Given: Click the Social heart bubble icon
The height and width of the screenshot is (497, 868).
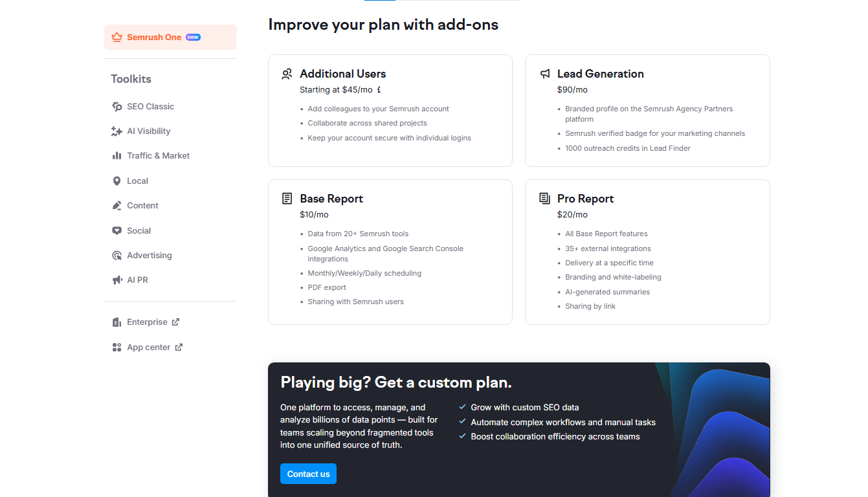Looking at the screenshot, I should click(117, 231).
